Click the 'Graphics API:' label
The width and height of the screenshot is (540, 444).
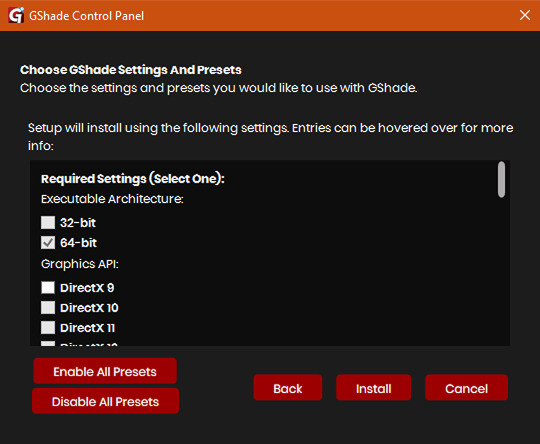coord(80,264)
